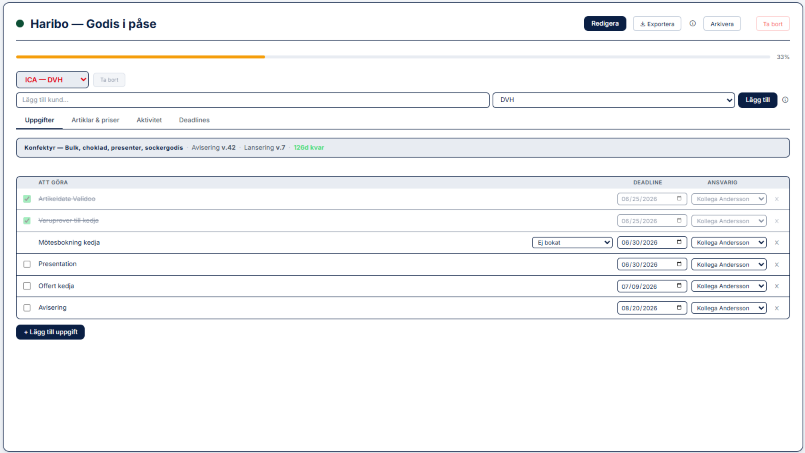The height and width of the screenshot is (453, 805).
Task: Remove the Presentation task with X
Action: coord(777,265)
